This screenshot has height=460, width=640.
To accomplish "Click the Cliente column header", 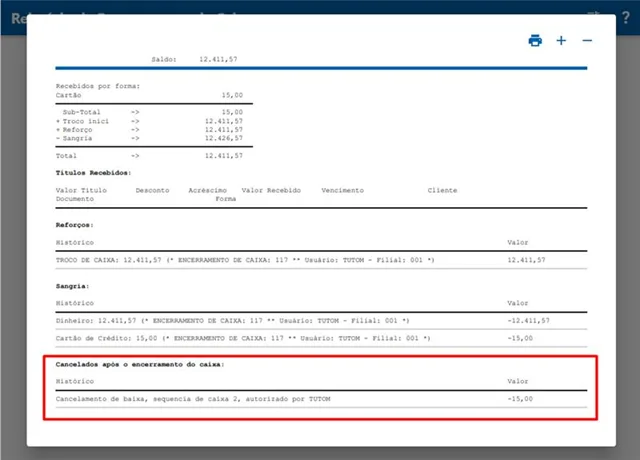I will tap(442, 191).
